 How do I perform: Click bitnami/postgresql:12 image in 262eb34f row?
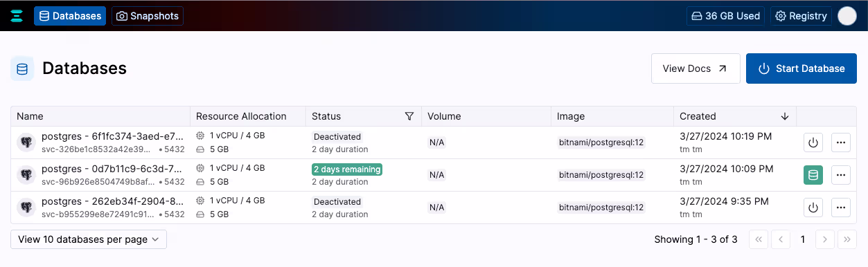[x=602, y=208]
